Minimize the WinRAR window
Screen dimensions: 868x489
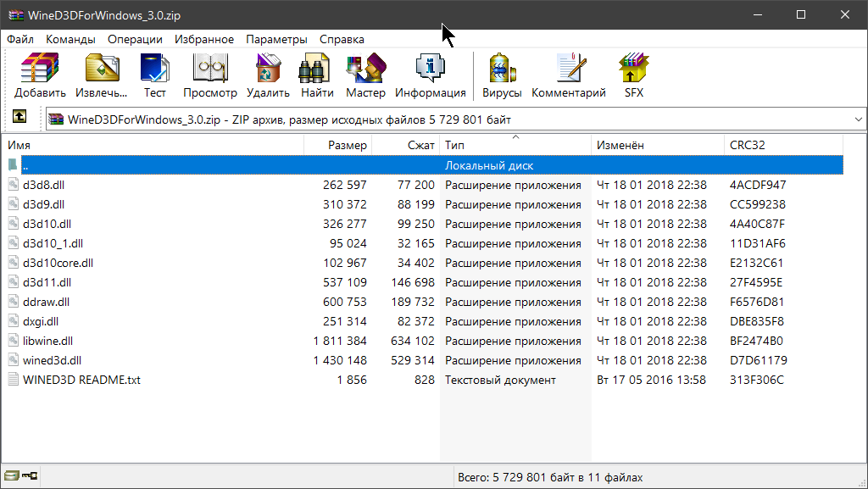tap(758, 15)
